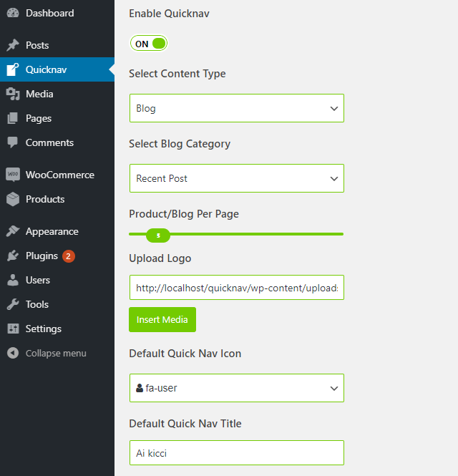Click the Default Quick Nav Title label

click(x=185, y=424)
